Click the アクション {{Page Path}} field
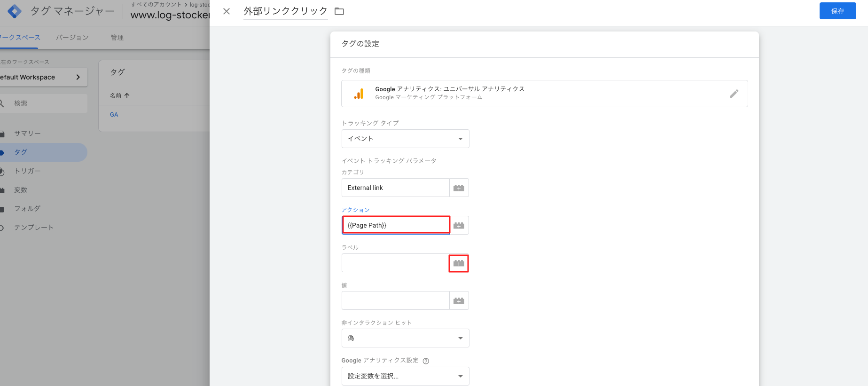The image size is (868, 386). (396, 225)
